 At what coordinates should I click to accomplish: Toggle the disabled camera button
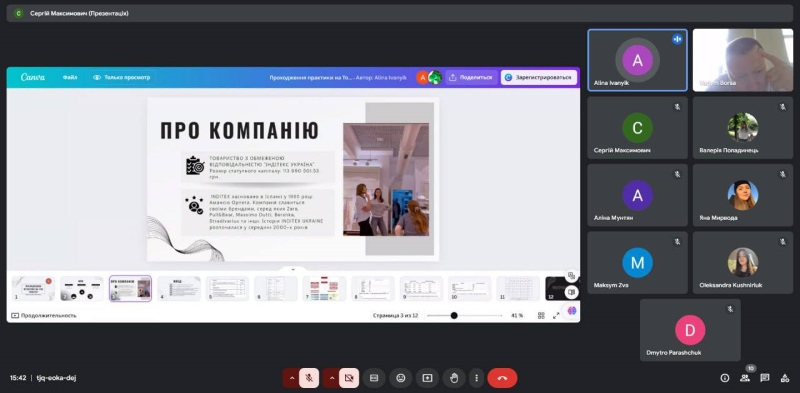pos(349,378)
